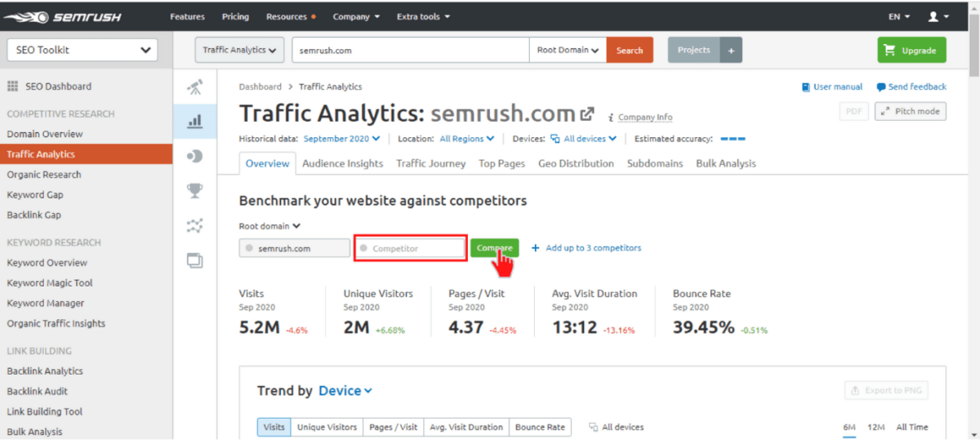Click the Projects button
The height and width of the screenshot is (440, 980).
(694, 50)
